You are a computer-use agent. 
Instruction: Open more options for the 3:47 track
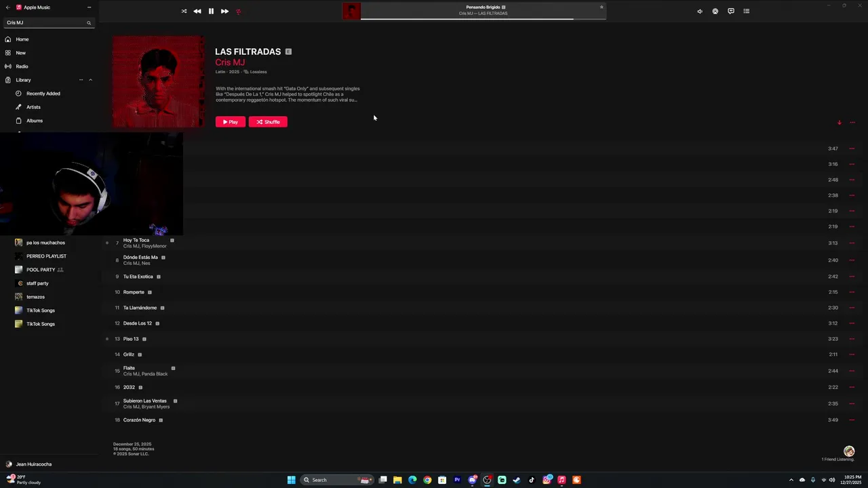[852, 148]
